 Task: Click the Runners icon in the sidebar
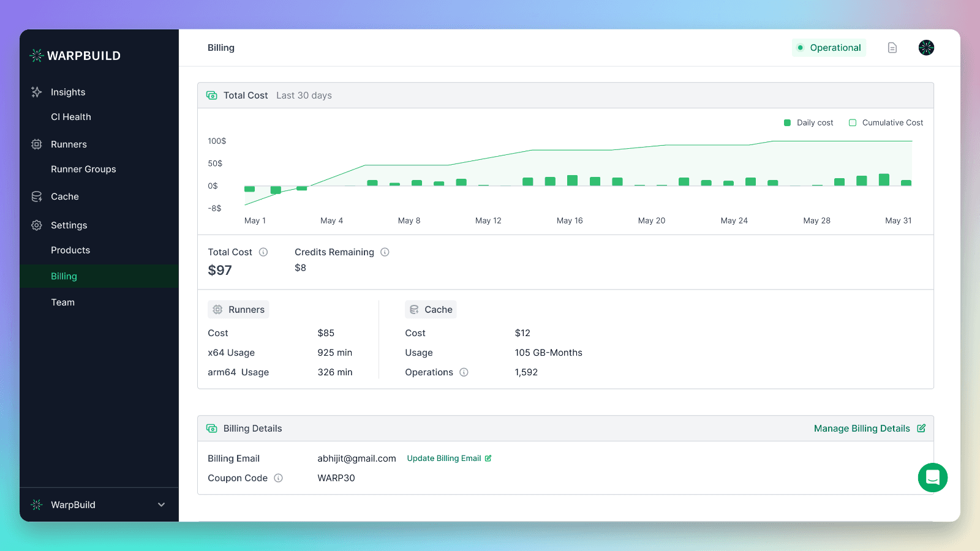(37, 144)
